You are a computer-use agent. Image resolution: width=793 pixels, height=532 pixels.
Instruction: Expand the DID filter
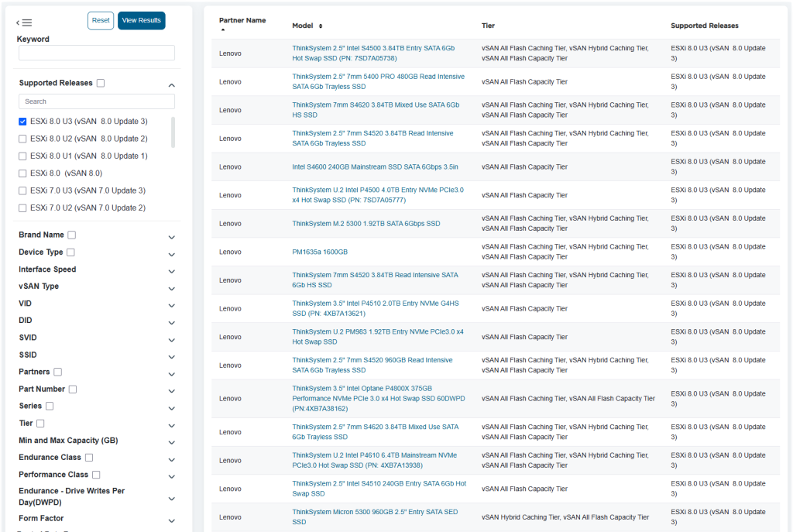pos(172,323)
